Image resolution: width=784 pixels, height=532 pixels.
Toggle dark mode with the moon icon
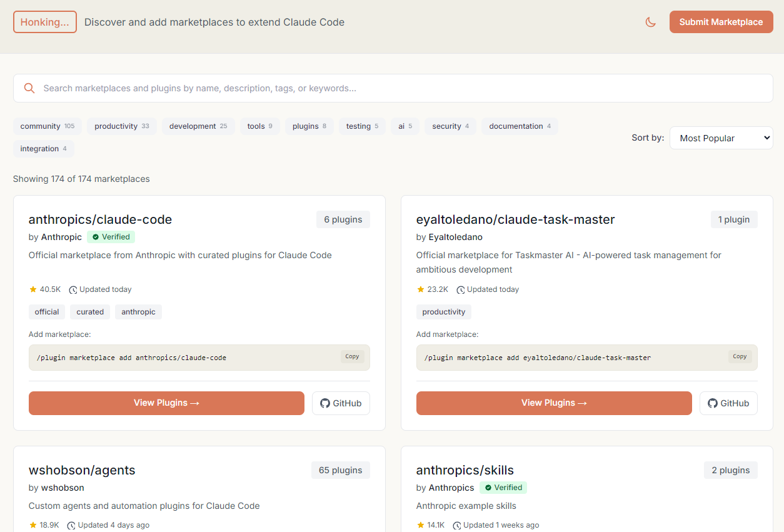[650, 22]
